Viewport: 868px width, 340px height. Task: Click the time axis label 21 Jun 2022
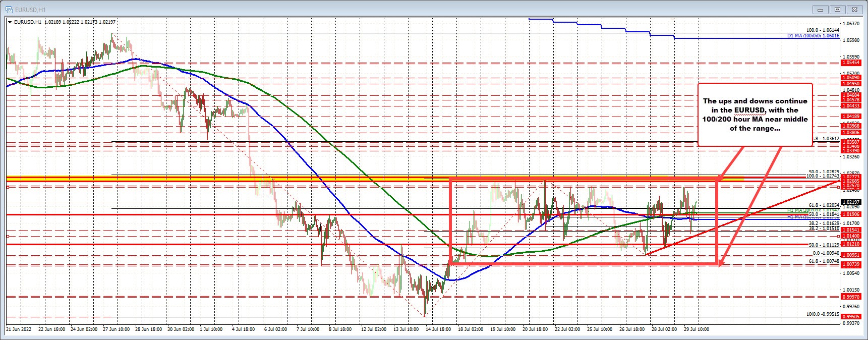tap(19, 329)
